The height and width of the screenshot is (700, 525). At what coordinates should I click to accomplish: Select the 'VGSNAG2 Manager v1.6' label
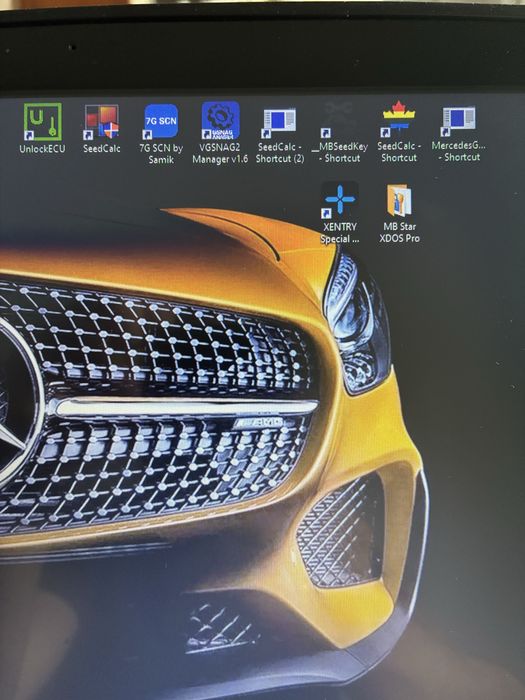tap(220, 153)
